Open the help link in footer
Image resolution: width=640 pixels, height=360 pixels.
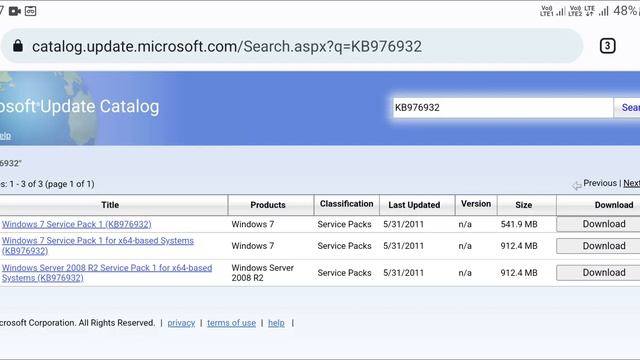(x=276, y=323)
